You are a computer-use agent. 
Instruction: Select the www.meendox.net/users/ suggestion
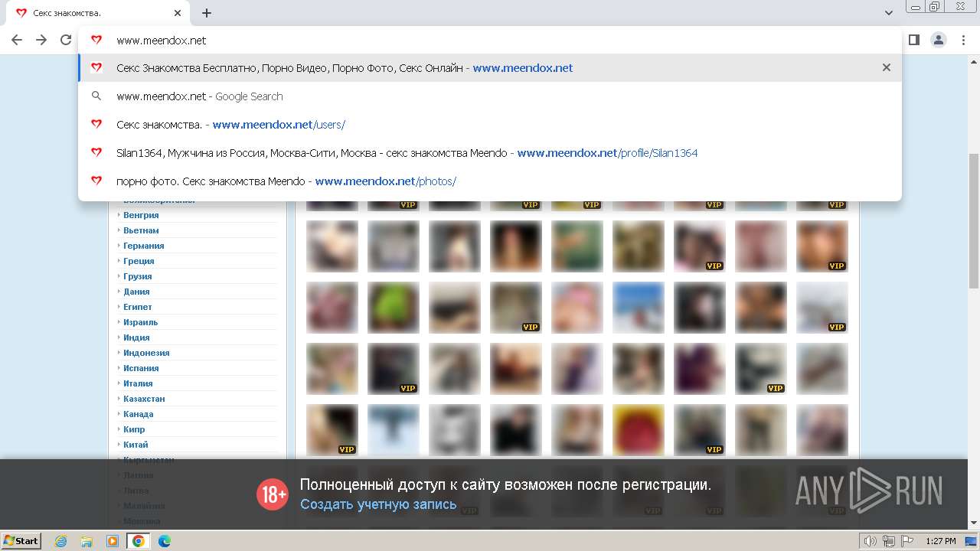point(490,125)
